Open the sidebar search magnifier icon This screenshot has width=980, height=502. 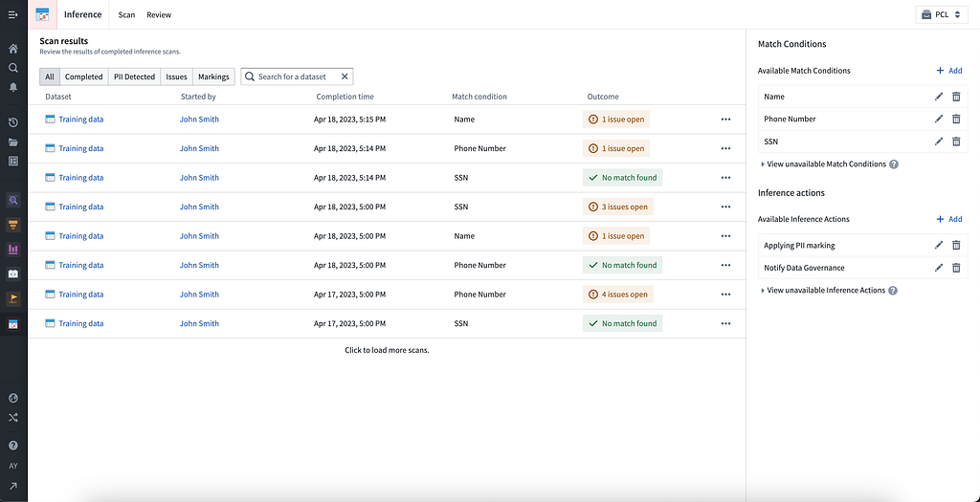coord(13,68)
